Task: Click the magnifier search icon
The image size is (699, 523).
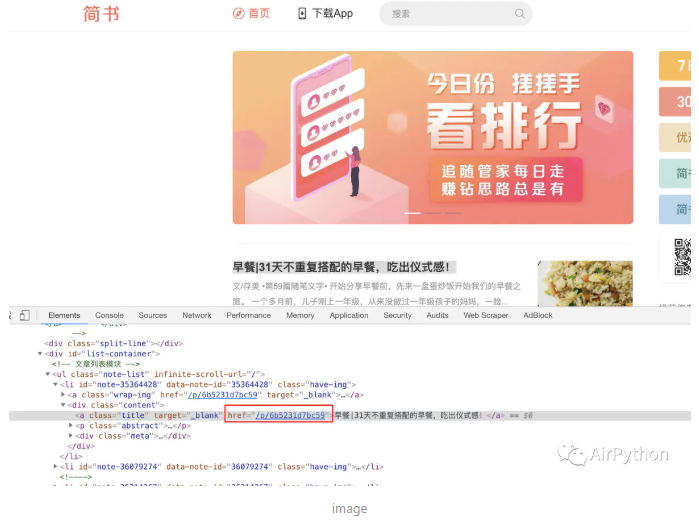Action: pyautogui.click(x=519, y=13)
